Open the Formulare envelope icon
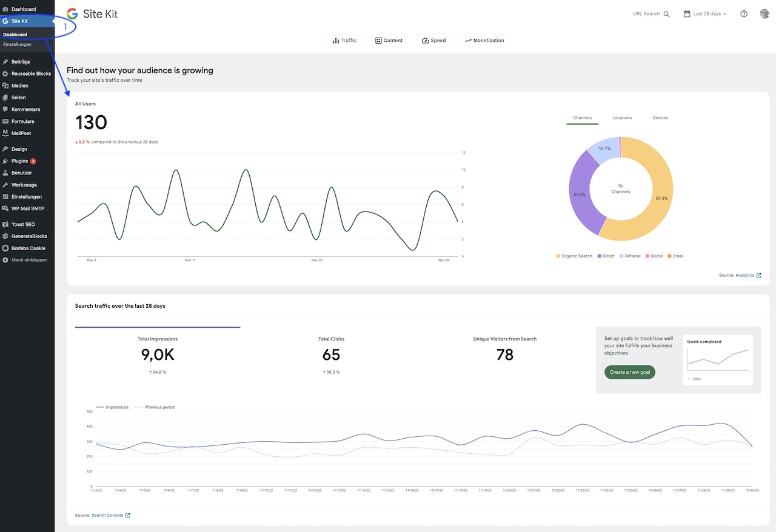Viewport: 776px width, 532px height. pyautogui.click(x=5, y=122)
